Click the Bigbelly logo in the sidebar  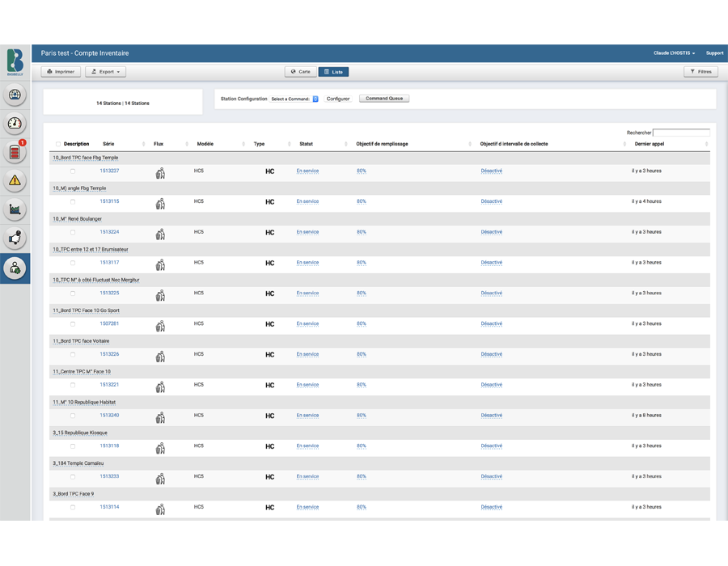pyautogui.click(x=15, y=62)
